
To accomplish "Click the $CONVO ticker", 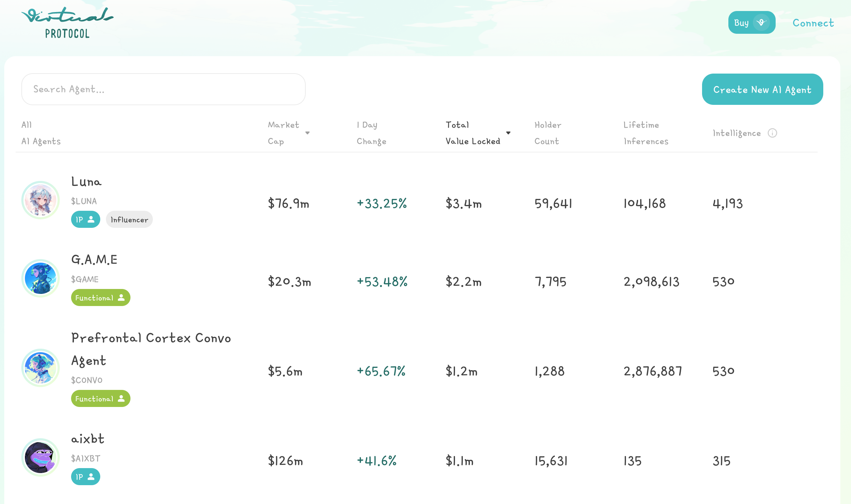I will click(x=87, y=380).
